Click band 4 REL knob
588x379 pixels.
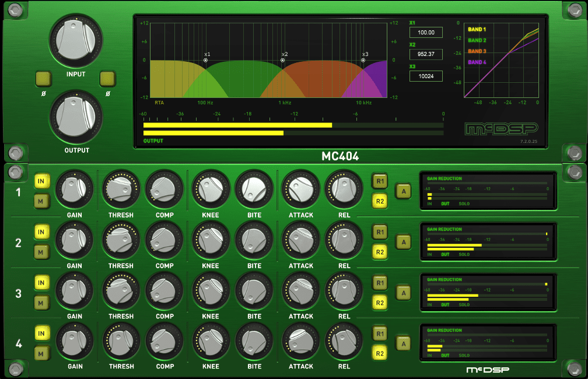pos(344,342)
